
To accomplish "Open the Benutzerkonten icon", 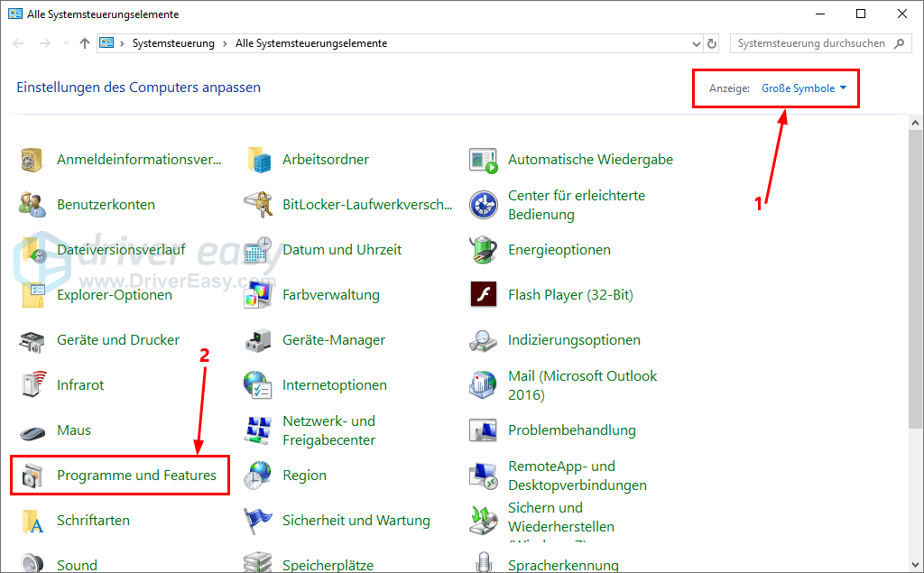I will click(32, 205).
